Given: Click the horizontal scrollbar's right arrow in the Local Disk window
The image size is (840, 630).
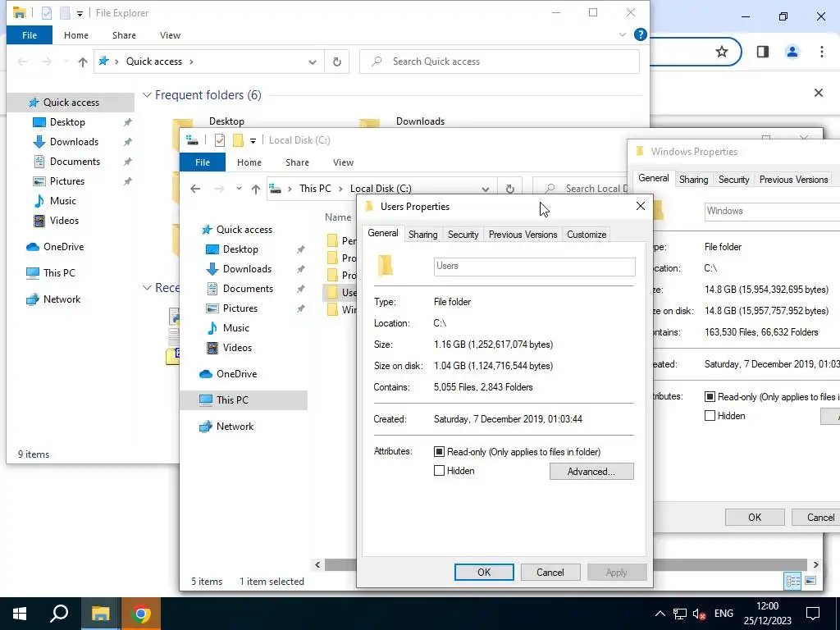Looking at the screenshot, I should pyautogui.click(x=815, y=564).
